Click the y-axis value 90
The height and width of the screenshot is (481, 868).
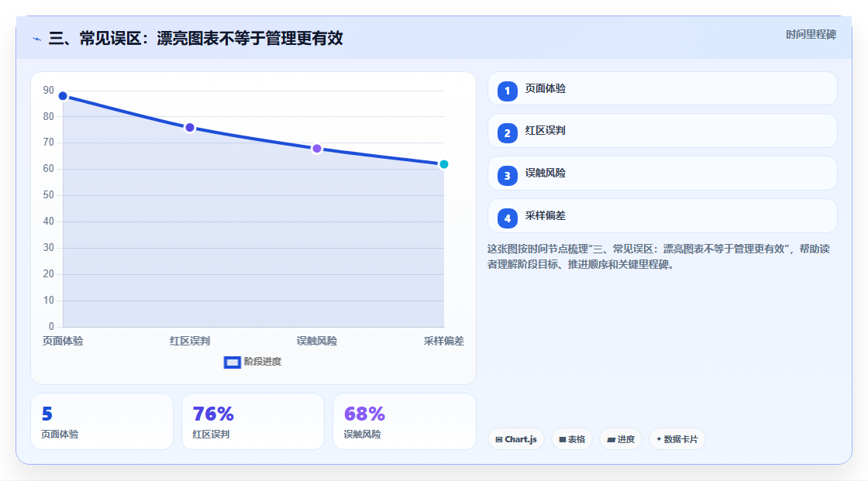pyautogui.click(x=49, y=90)
